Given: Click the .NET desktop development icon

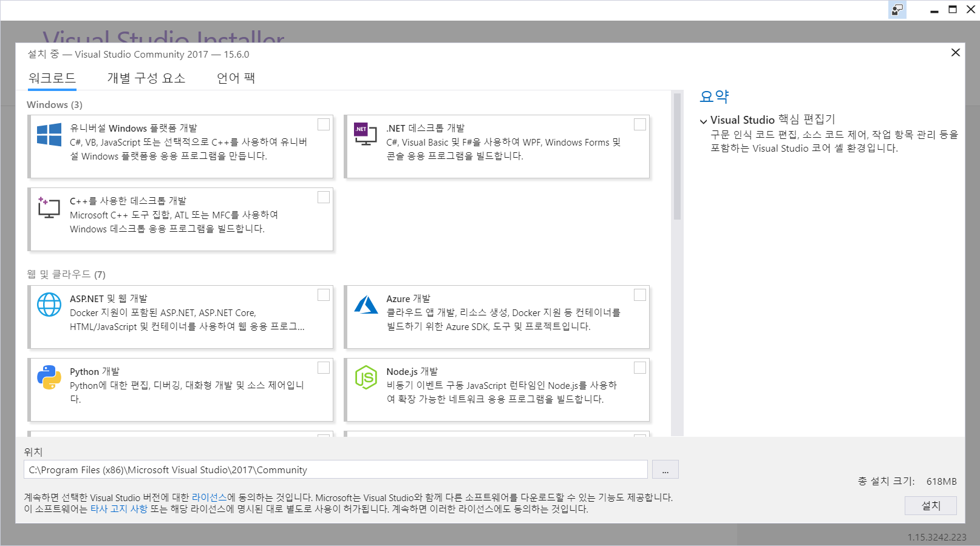Looking at the screenshot, I should point(366,134).
